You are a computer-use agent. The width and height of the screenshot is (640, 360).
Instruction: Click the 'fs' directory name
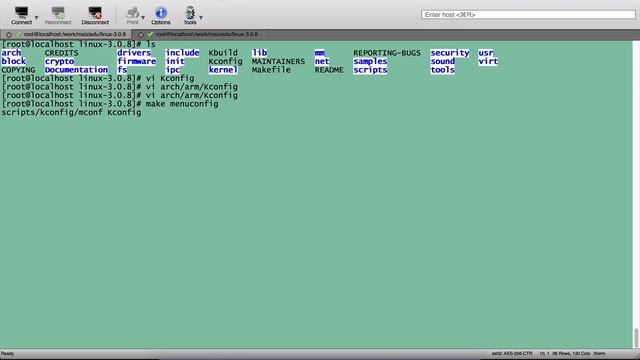coord(122,70)
